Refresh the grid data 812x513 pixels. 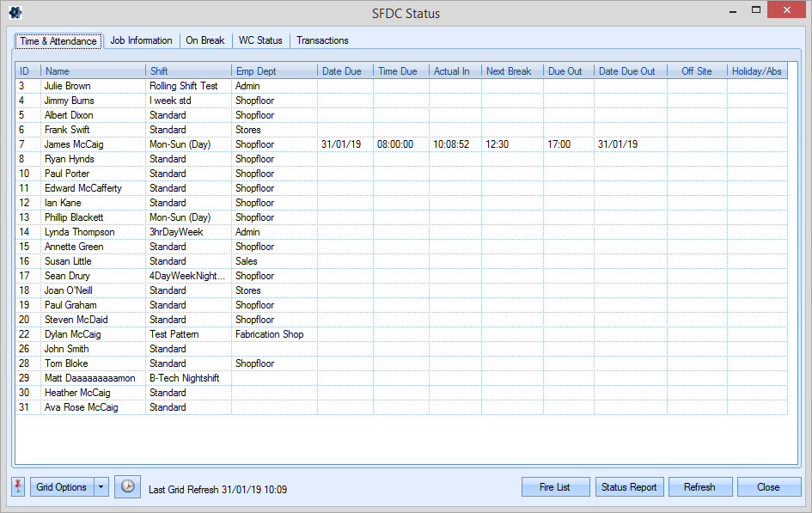699,486
